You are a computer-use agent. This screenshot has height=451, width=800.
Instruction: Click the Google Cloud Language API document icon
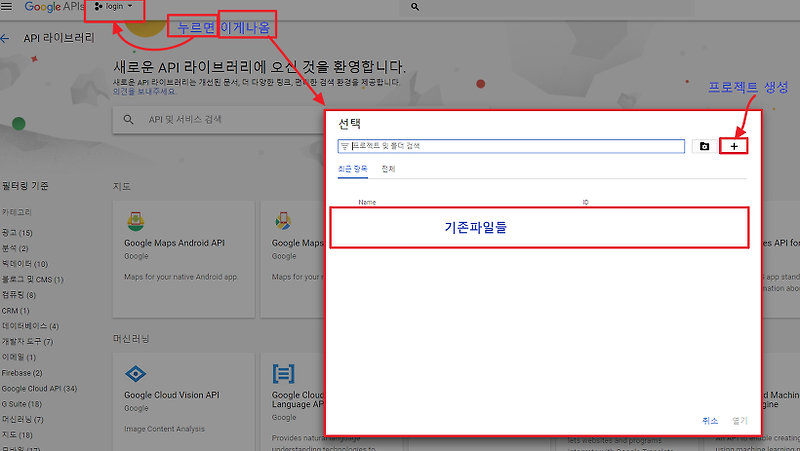[283, 374]
